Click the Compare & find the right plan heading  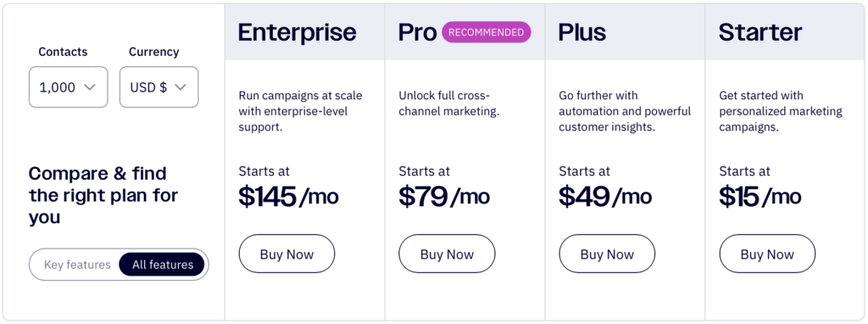coord(103,195)
